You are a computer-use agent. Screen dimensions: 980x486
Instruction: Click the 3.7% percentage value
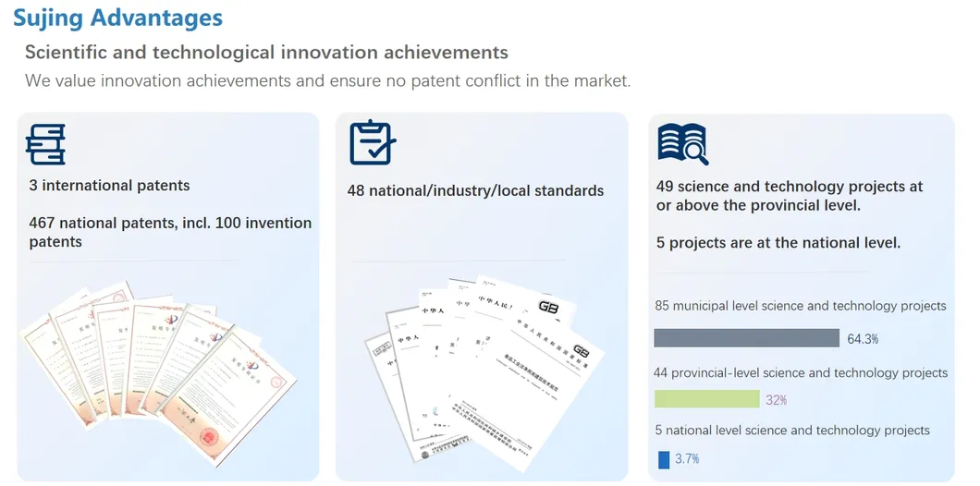[687, 459]
